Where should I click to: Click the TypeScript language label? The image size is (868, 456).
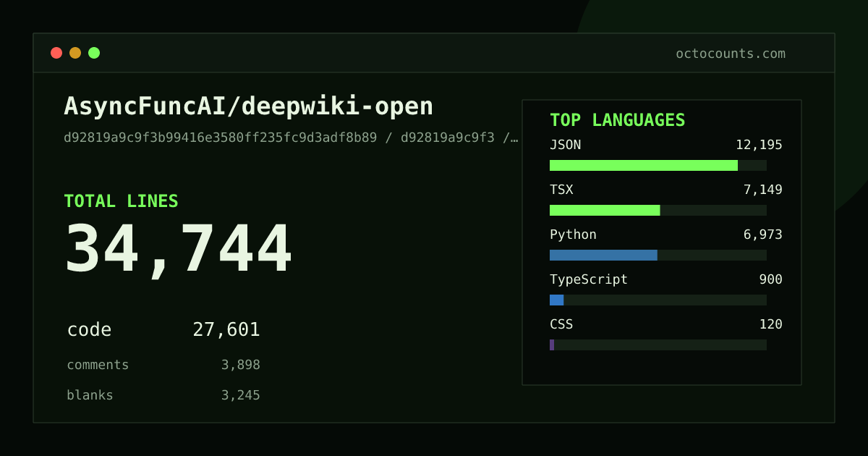tap(589, 279)
